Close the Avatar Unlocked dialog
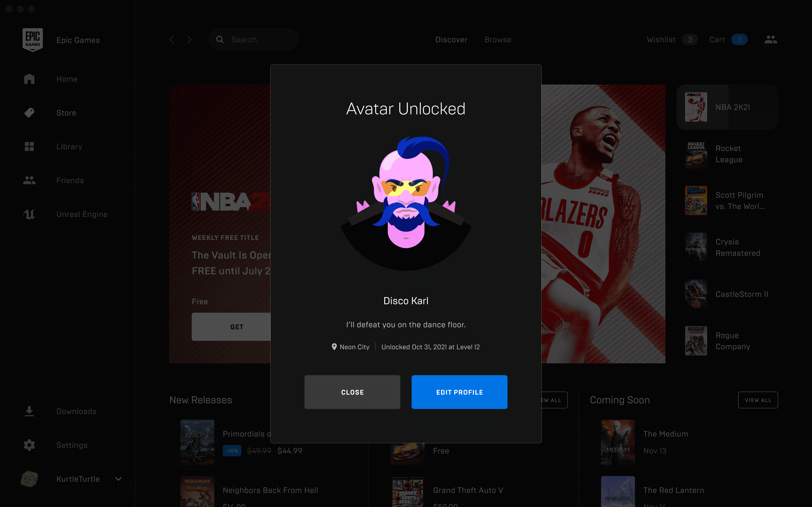This screenshot has height=507, width=812. [352, 392]
